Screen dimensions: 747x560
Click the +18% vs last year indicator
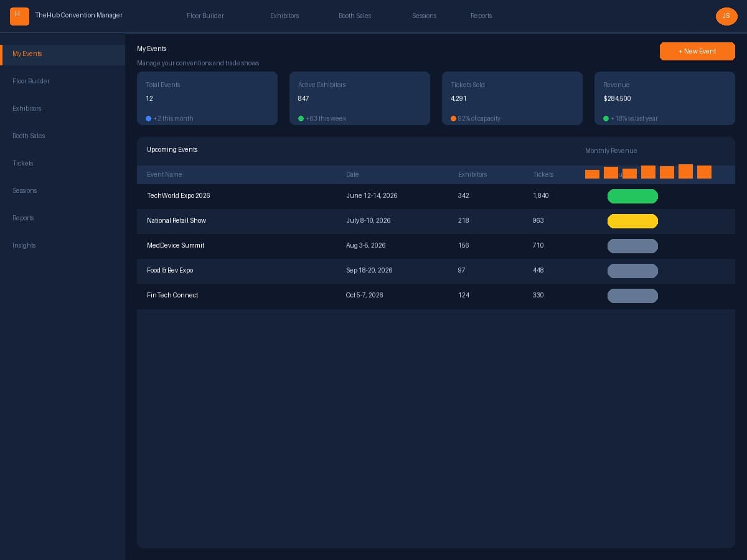click(x=631, y=118)
